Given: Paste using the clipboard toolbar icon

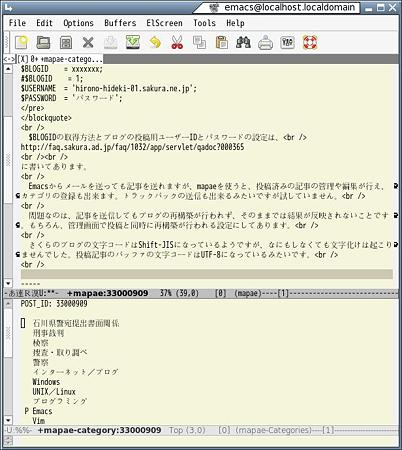Looking at the screenshot, I should (221, 43).
